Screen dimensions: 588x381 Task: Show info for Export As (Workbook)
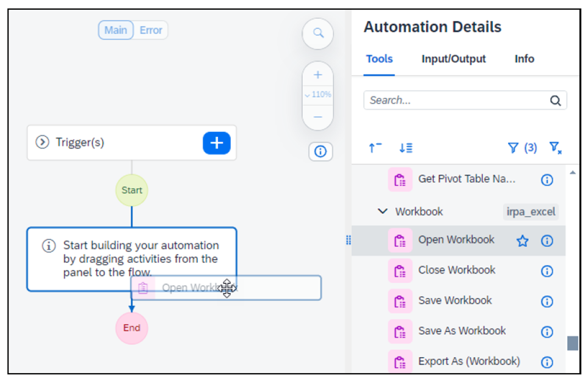[x=546, y=362]
